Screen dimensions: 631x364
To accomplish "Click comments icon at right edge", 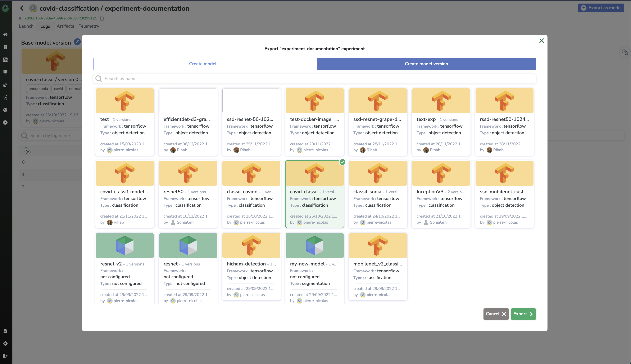I will [x=625, y=52].
